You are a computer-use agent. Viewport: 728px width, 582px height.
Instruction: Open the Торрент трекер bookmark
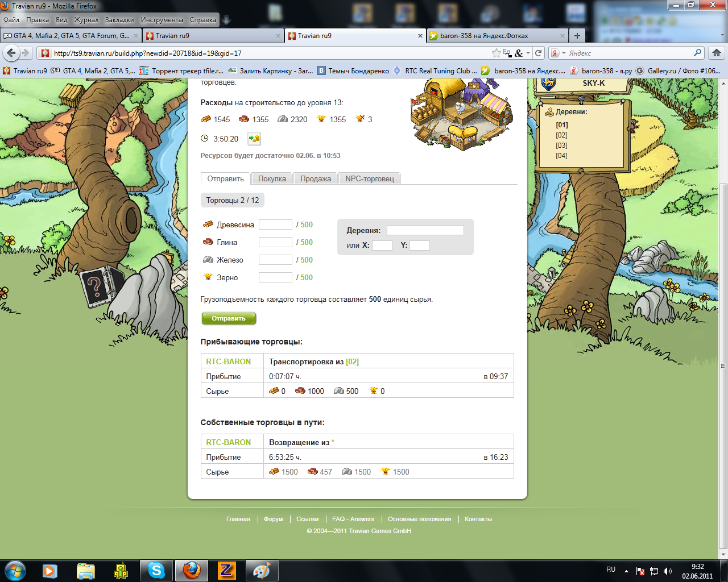[182, 71]
